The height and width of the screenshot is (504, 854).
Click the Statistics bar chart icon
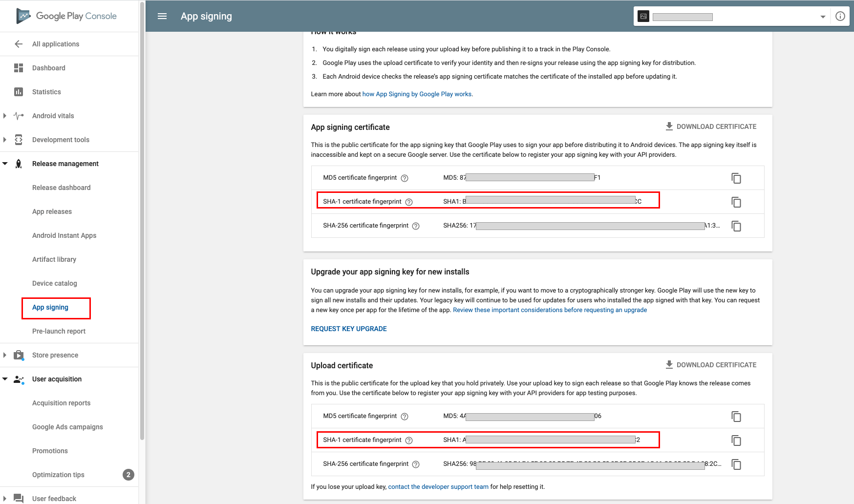[x=19, y=92]
